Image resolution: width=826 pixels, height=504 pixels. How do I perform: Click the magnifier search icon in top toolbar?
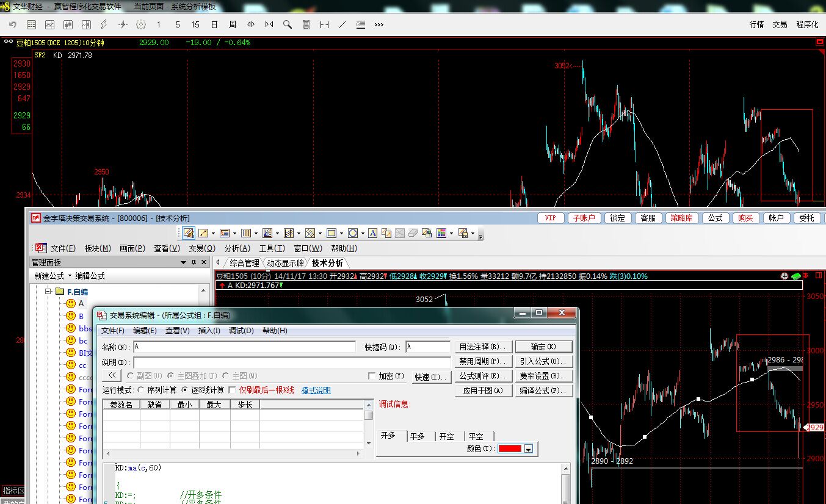288,24
